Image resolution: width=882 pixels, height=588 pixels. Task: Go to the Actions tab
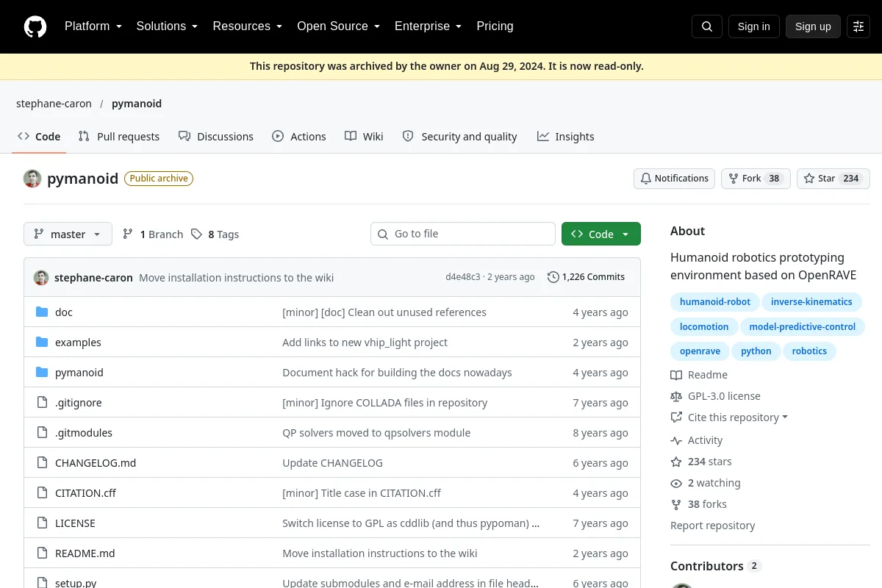pos(299,137)
